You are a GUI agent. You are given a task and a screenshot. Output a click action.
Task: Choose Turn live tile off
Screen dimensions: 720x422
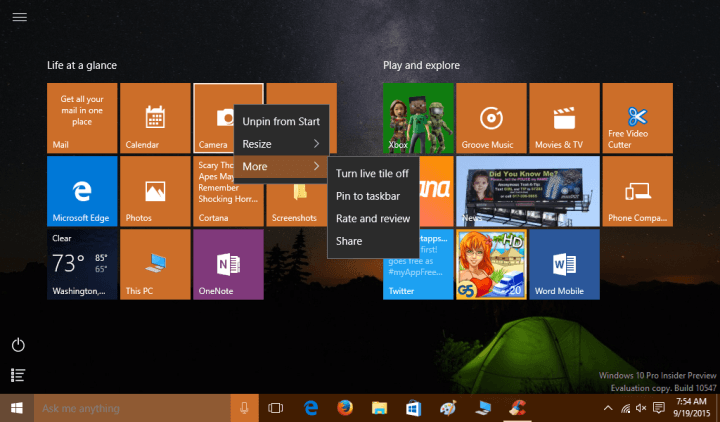(x=373, y=173)
